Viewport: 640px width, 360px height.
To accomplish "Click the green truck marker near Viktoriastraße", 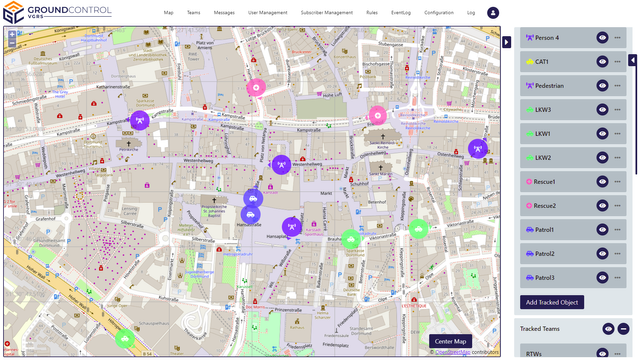I will [x=418, y=229].
